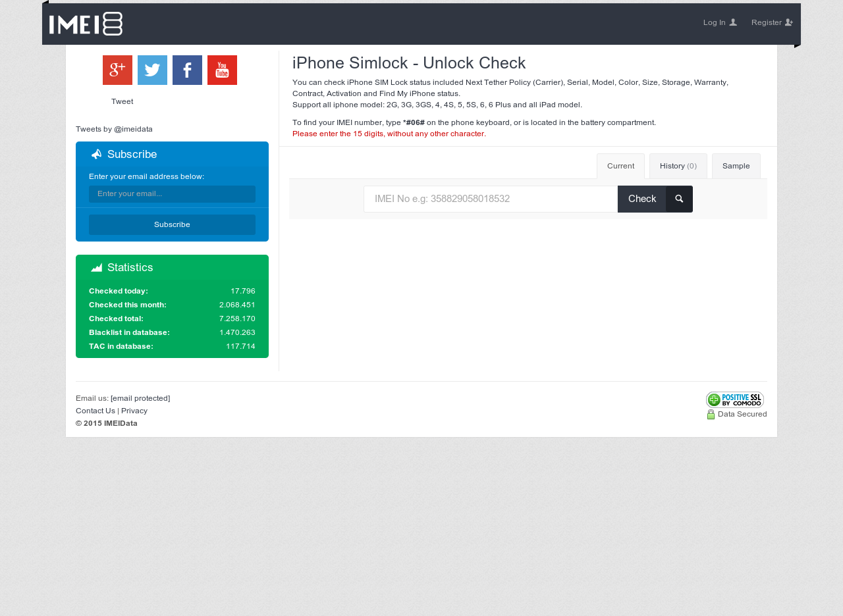The image size is (843, 616).
Task: Open the Privacy link
Action: (134, 411)
